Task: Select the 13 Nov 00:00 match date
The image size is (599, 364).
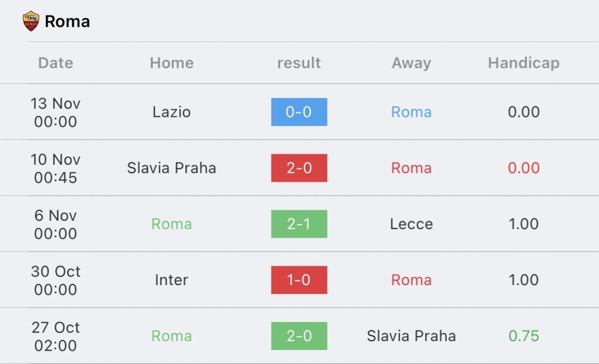Action: coord(56,113)
